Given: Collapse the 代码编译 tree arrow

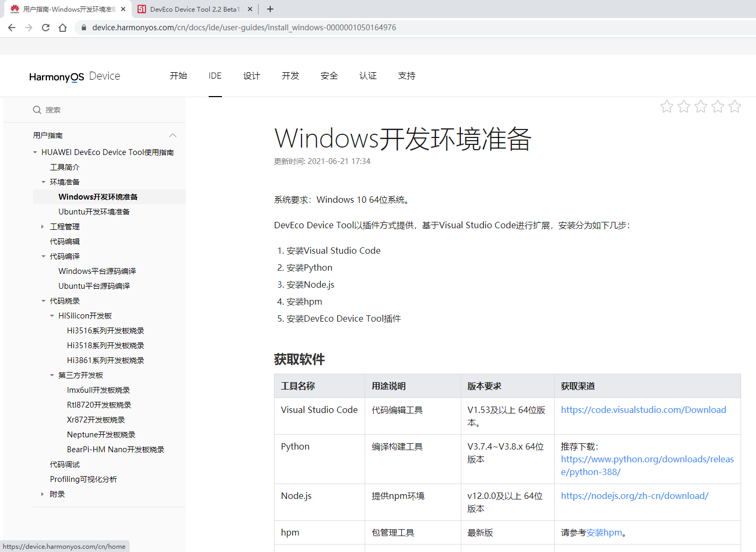Looking at the screenshot, I should pyautogui.click(x=44, y=256).
